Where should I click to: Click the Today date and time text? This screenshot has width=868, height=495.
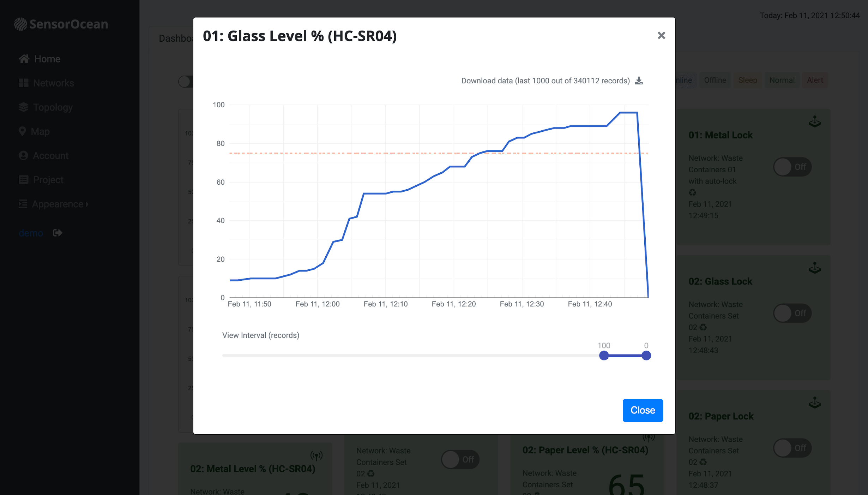pos(809,16)
